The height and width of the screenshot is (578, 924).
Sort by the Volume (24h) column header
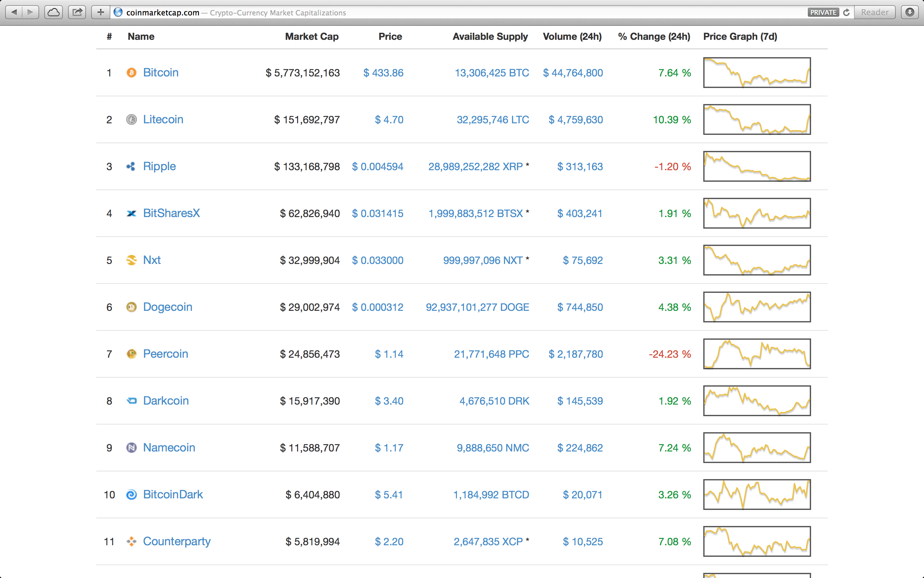tap(572, 37)
